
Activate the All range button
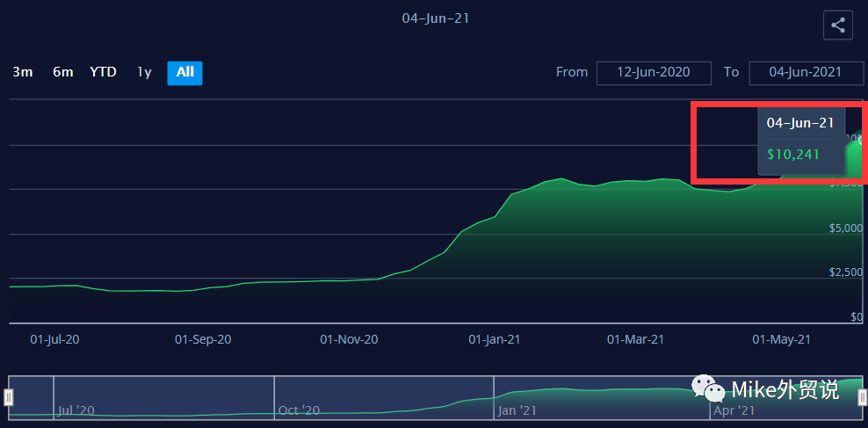click(184, 73)
